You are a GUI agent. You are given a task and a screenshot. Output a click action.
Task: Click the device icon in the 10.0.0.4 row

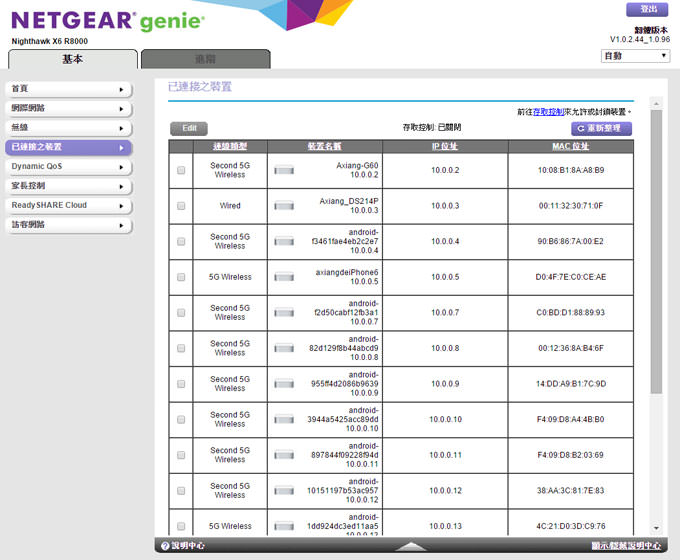point(284,242)
